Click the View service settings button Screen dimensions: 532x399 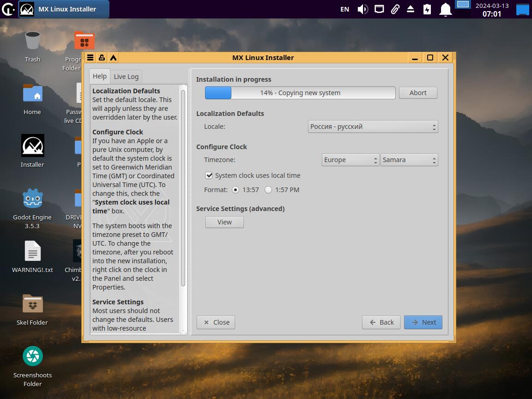224,222
